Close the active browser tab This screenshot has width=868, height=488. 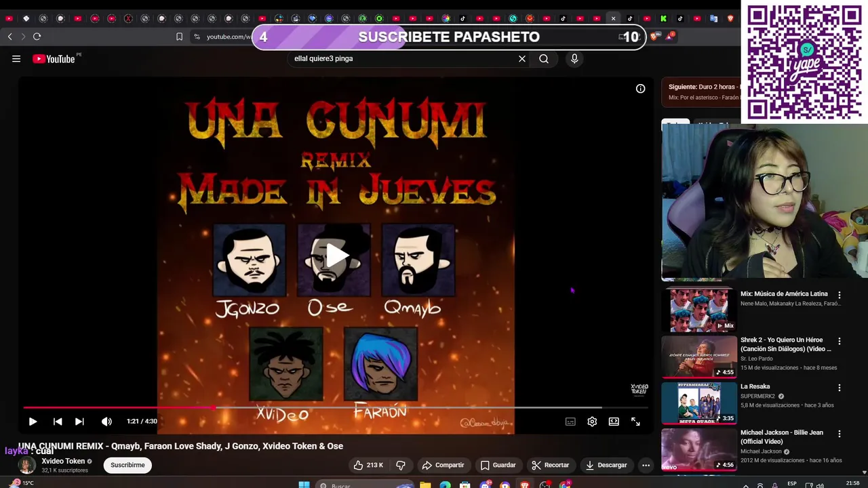[x=613, y=18]
